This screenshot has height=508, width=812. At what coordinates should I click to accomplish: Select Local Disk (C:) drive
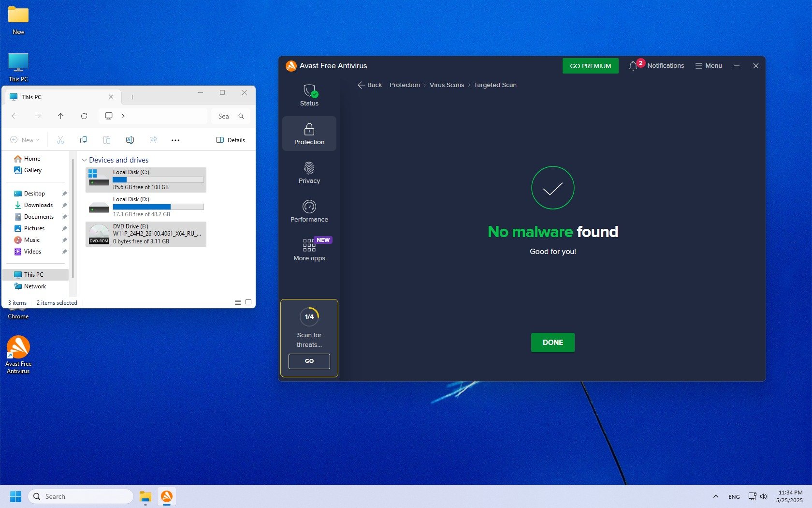pyautogui.click(x=146, y=180)
